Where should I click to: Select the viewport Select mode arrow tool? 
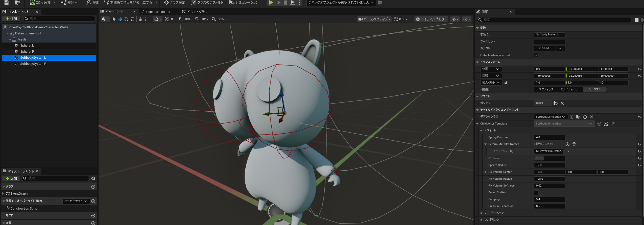click(x=114, y=19)
